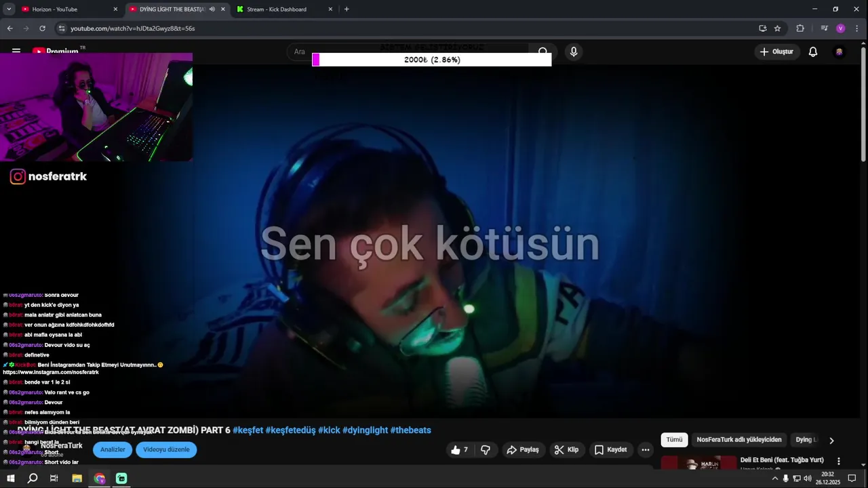
Task: Open the green streaming app in taskbar
Action: (x=121, y=479)
